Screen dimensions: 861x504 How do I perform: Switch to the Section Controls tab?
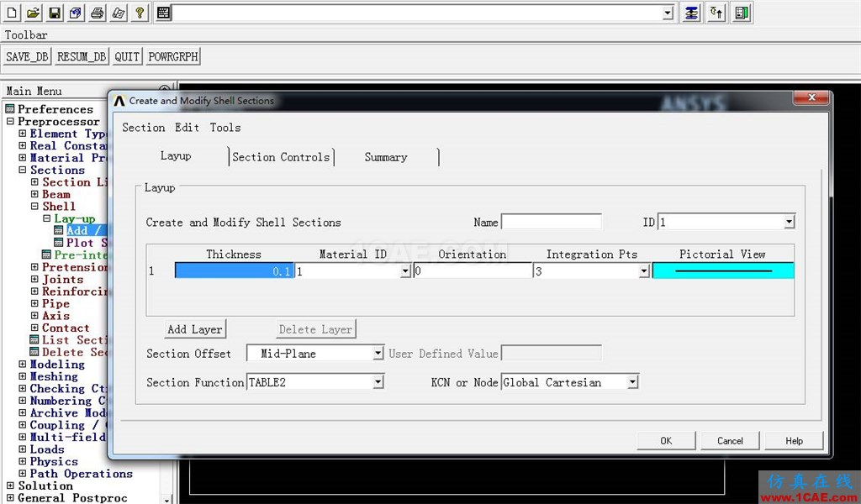pyautogui.click(x=281, y=157)
